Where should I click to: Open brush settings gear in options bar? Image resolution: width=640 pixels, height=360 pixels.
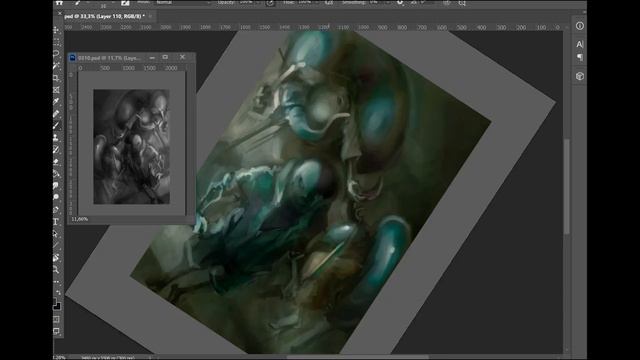[400, 2]
